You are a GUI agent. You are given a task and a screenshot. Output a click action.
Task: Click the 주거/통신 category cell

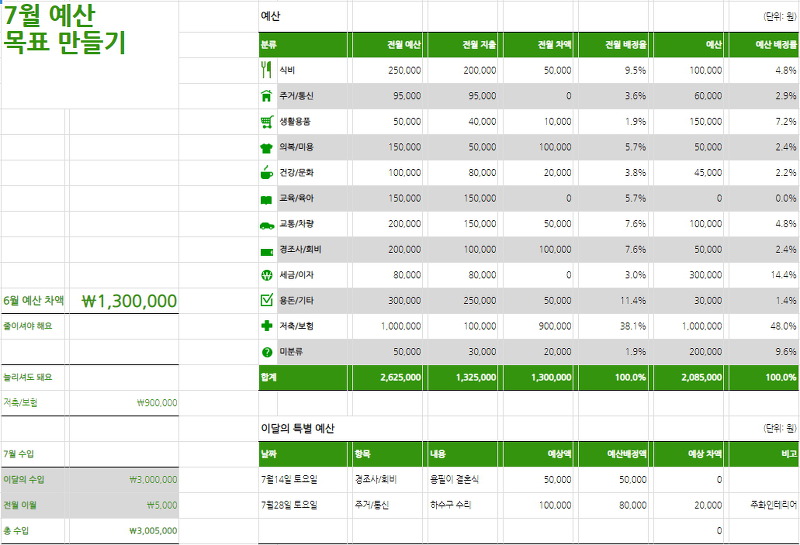point(313,96)
